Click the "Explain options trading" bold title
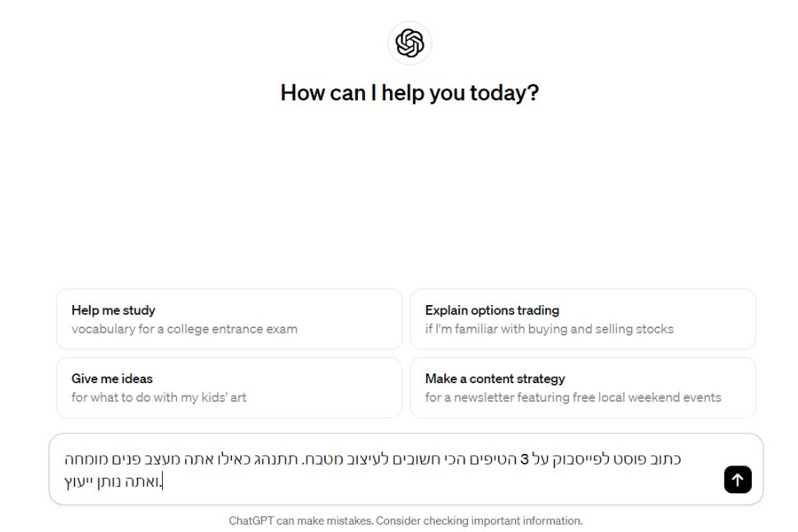Image resolution: width=798 pixels, height=532 pixels. [492, 310]
